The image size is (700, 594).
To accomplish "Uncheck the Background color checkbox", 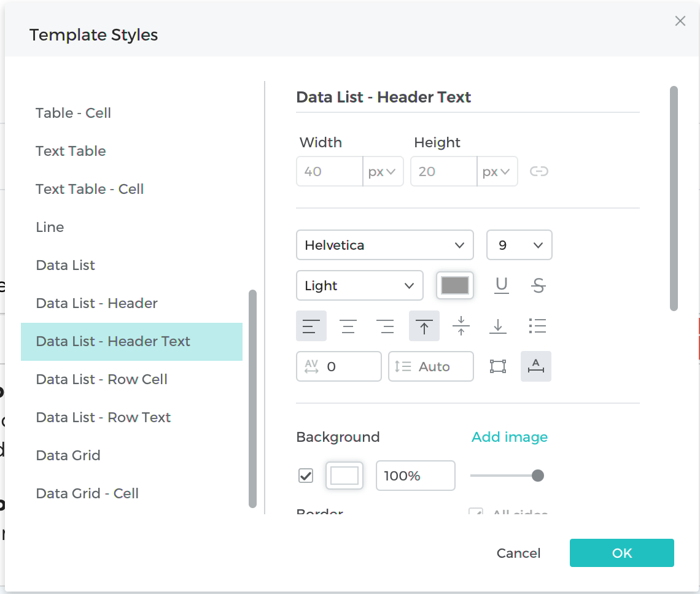I will click(306, 476).
